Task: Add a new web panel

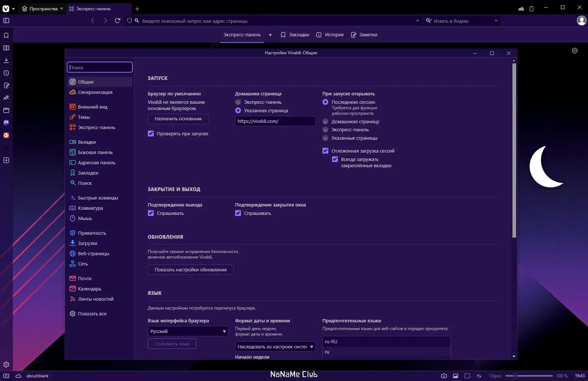Action: tap(6, 160)
